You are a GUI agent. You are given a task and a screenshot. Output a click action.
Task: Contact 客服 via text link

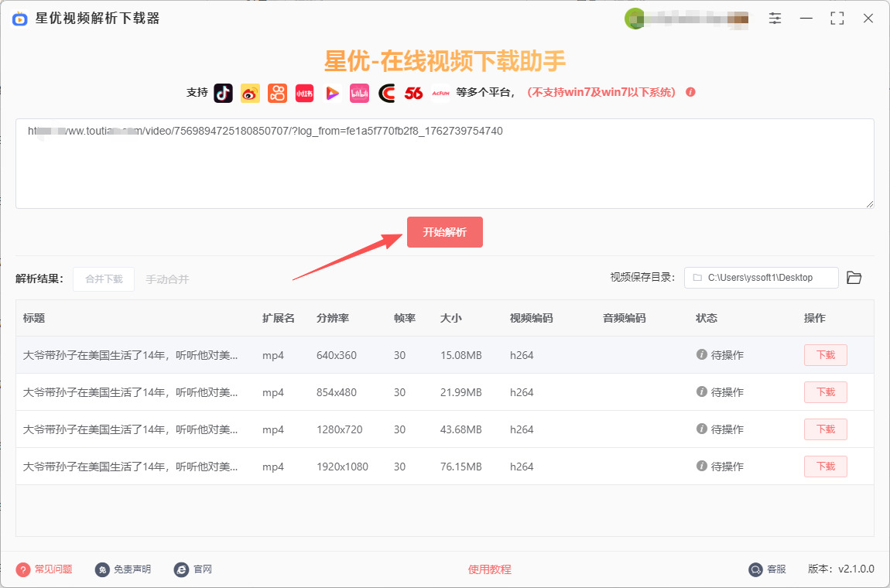[x=776, y=569]
